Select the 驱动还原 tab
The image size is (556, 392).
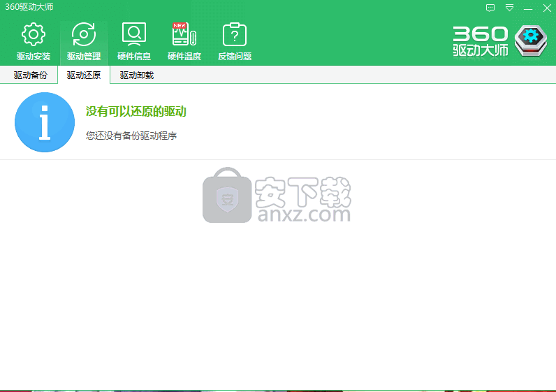(84, 75)
